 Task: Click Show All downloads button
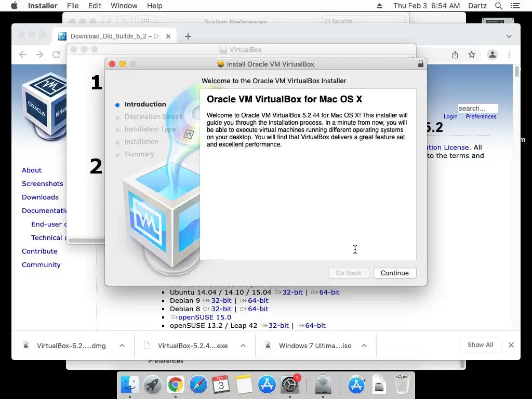480,345
